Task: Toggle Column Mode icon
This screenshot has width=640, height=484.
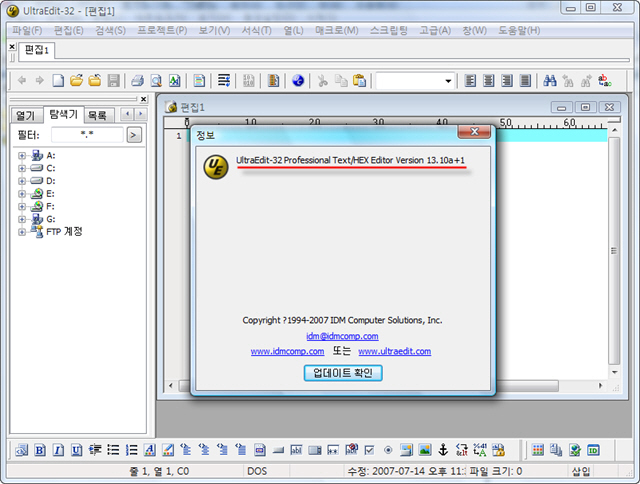Action: coord(273,80)
